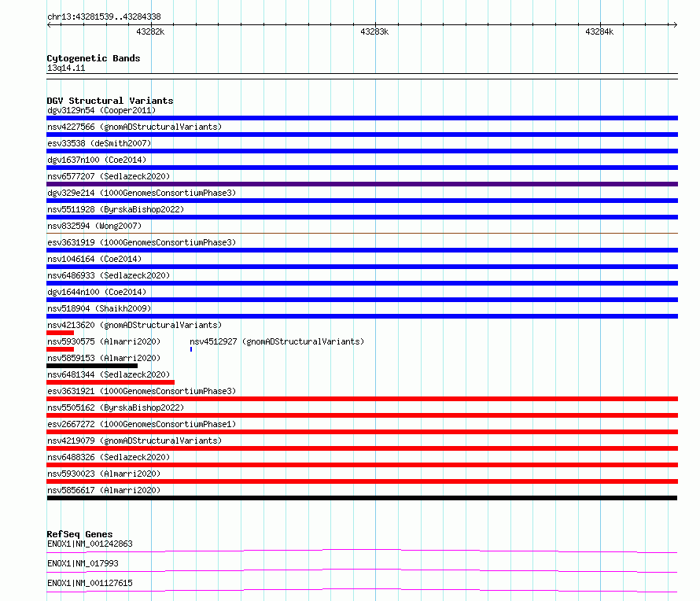Click the chr13:43281539..43284338 coordinates text

pos(104,17)
